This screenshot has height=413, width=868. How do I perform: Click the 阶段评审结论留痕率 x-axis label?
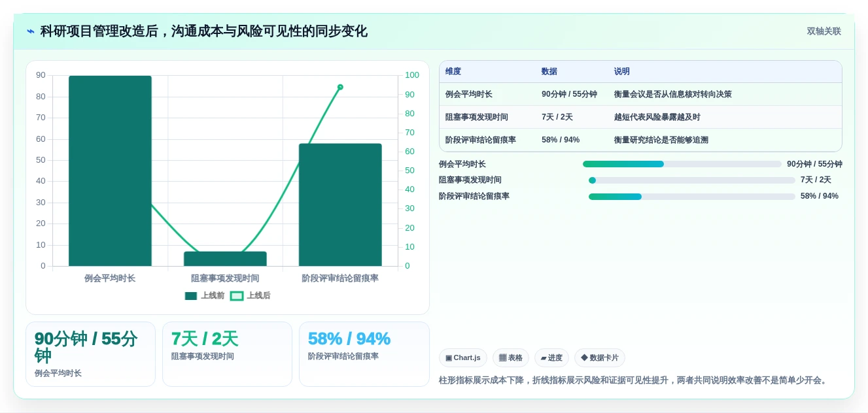pos(340,278)
